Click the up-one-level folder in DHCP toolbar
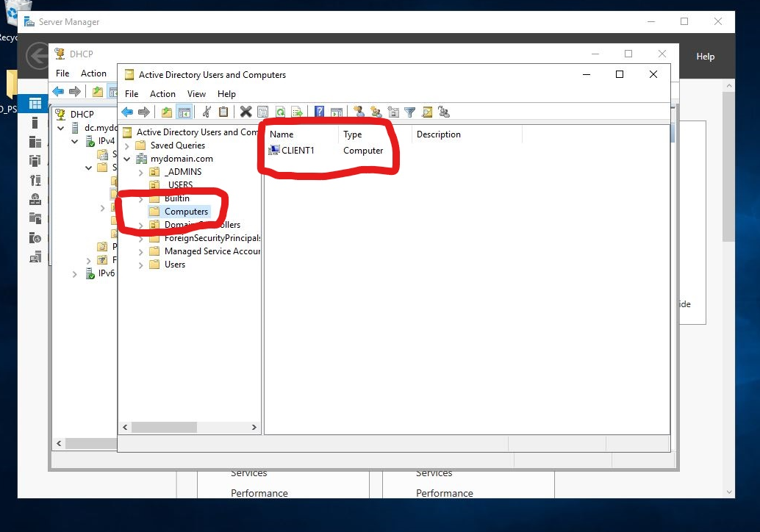 (98, 91)
